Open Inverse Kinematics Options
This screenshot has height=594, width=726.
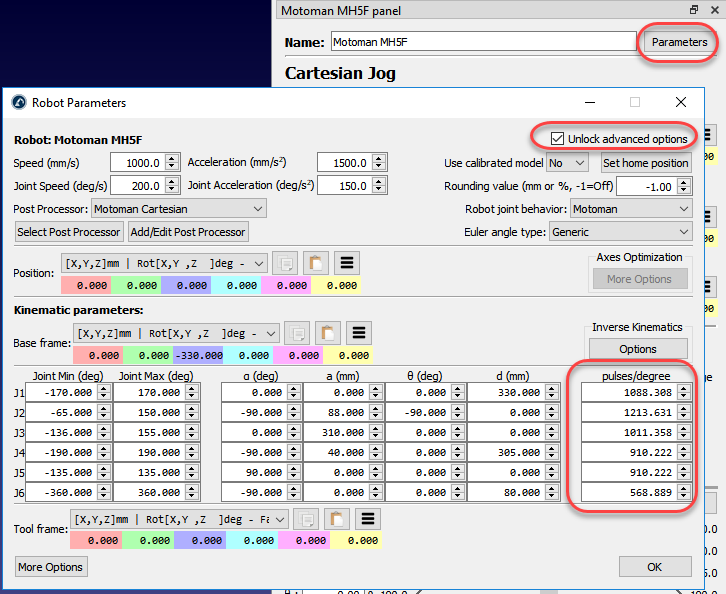point(637,349)
